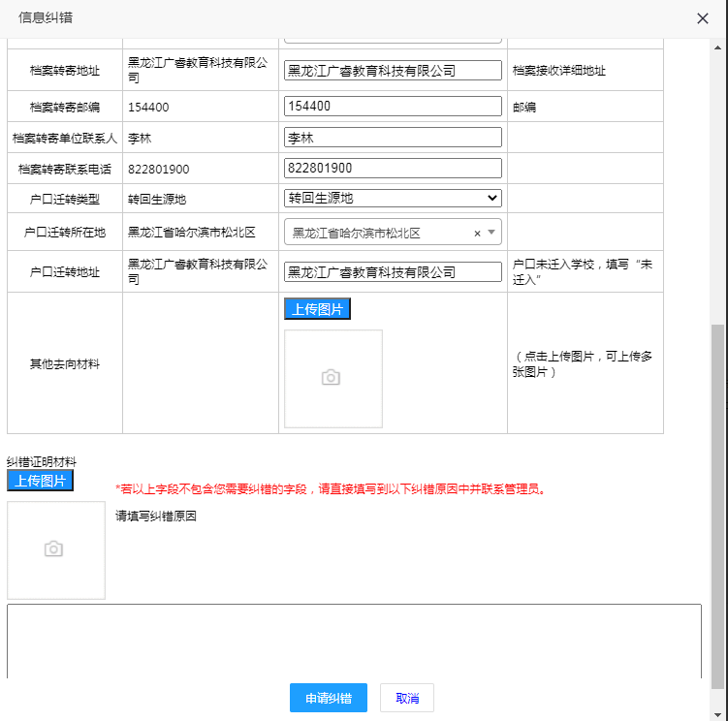Edit the 档案转寄地址 input field
Screen dimensions: 728x721
(393, 71)
